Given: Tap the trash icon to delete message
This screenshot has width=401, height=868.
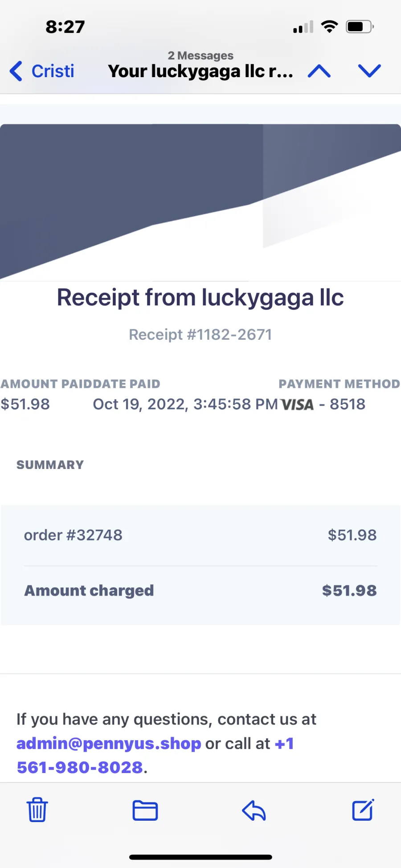Looking at the screenshot, I should (x=37, y=810).
